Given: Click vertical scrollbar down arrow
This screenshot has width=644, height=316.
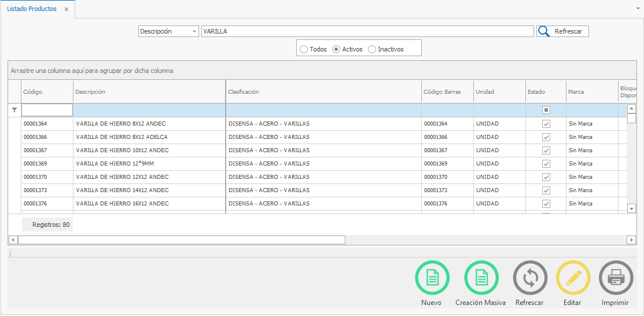Looking at the screenshot, I should click(x=632, y=209).
